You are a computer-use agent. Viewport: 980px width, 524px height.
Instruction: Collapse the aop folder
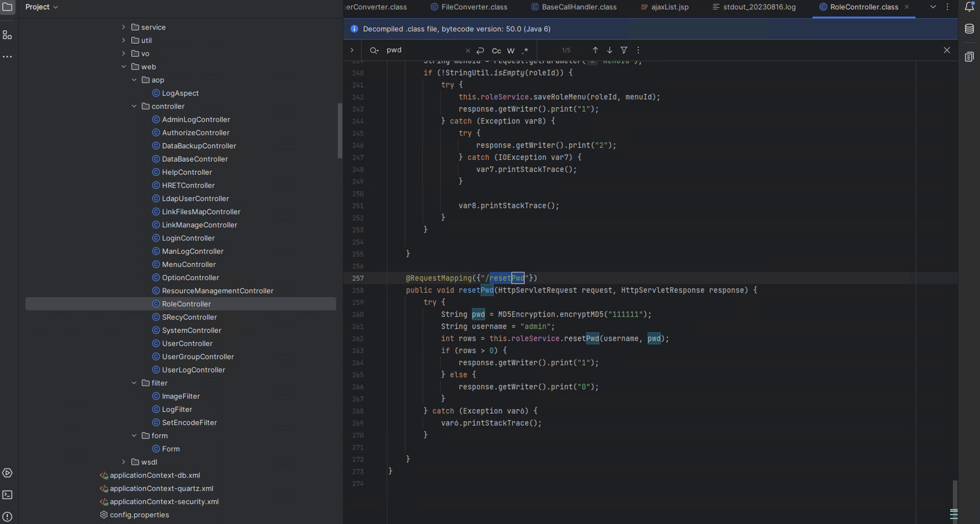coord(134,80)
